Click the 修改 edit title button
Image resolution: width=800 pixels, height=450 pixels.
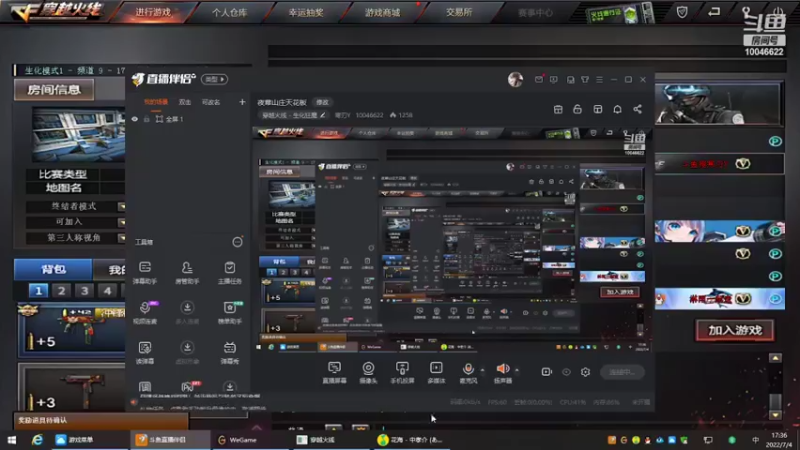(x=322, y=102)
